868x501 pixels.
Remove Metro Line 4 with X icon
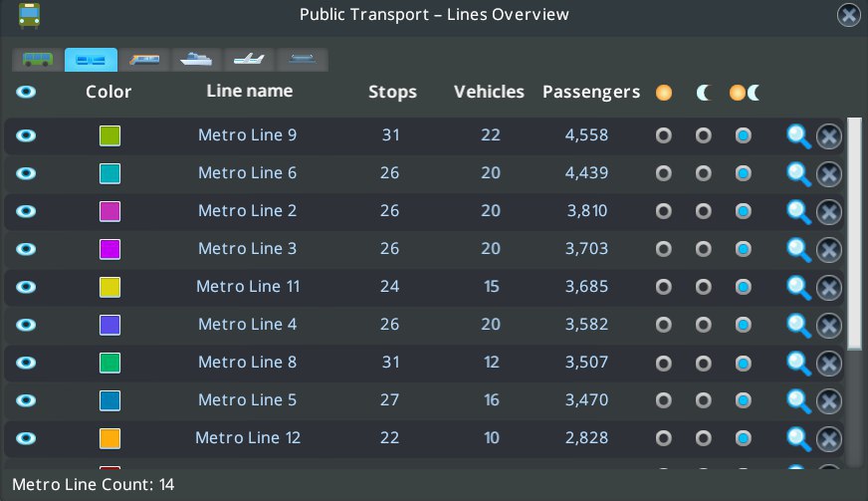click(x=829, y=326)
